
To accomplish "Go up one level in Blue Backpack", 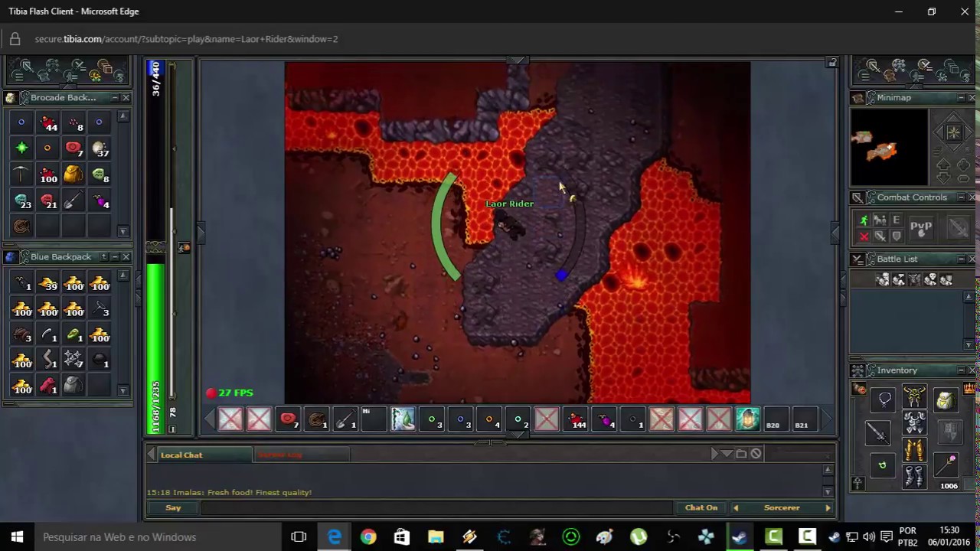I will [x=103, y=256].
